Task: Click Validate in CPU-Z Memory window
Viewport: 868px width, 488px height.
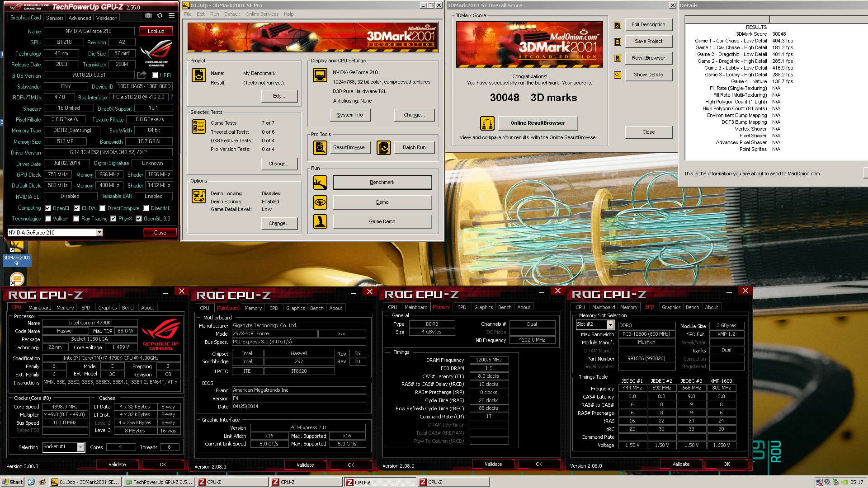Action: (x=493, y=464)
